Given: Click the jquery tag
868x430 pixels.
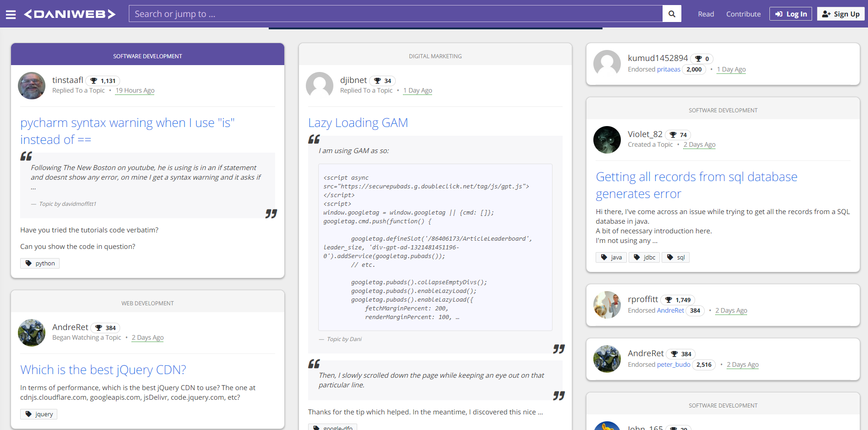Looking at the screenshot, I should (39, 414).
